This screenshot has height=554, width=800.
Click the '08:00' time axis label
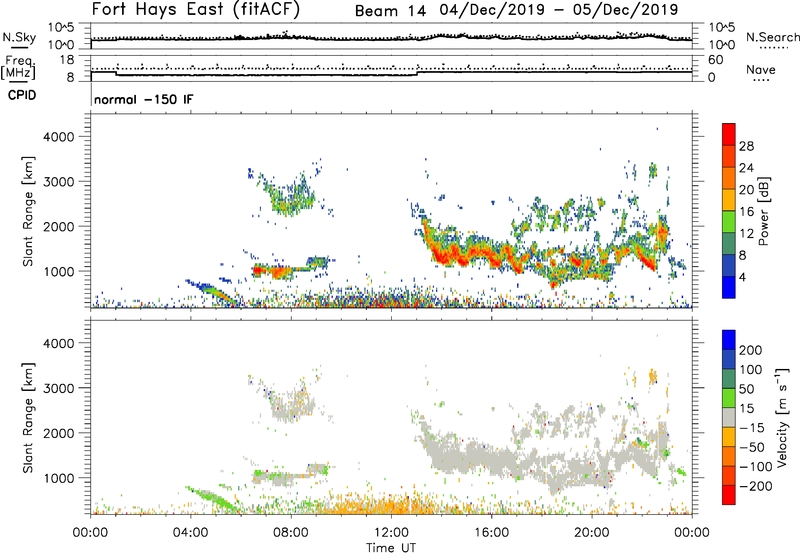(291, 533)
